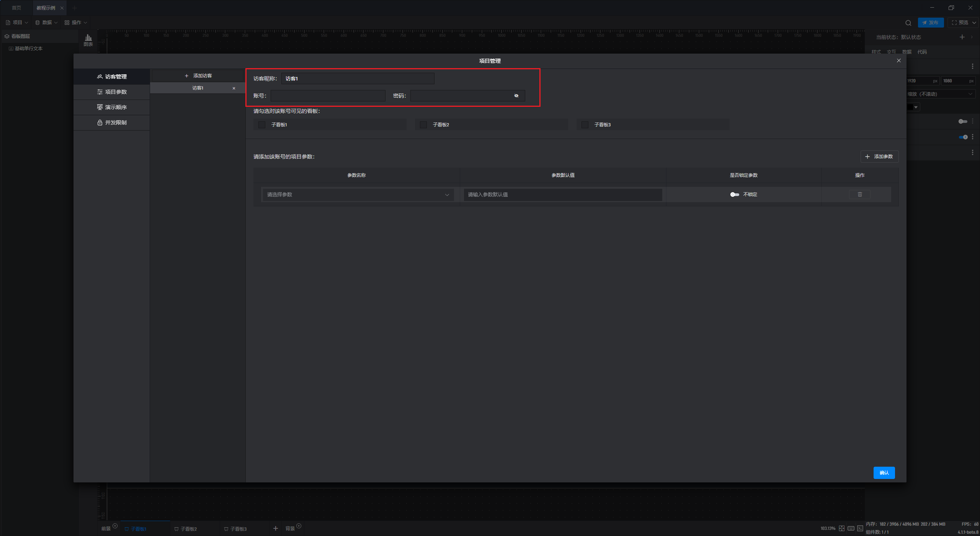Image resolution: width=980 pixels, height=536 pixels.
Task: Click the 1080 height field
Action: point(958,81)
